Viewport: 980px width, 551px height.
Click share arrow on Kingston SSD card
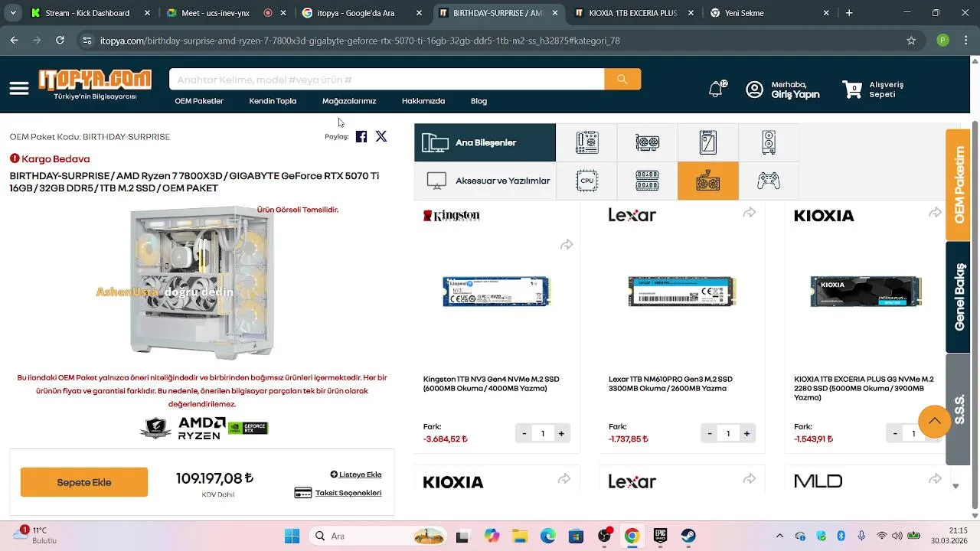point(567,245)
